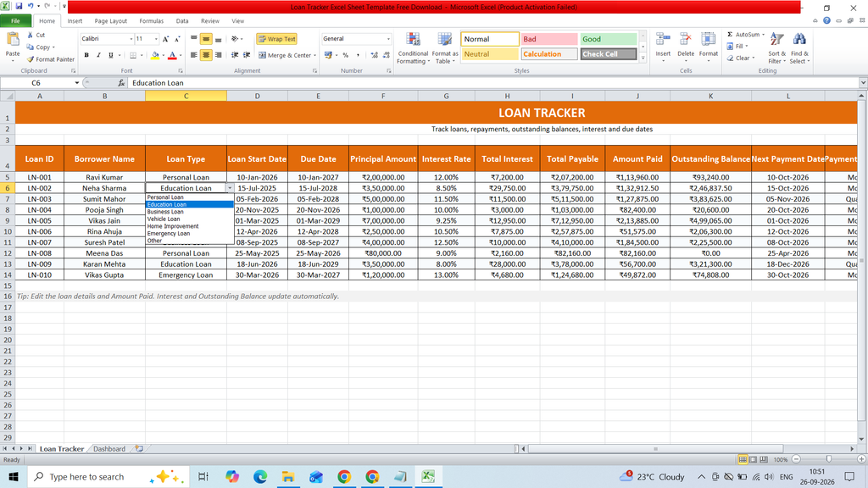Viewport: 868px width, 488px height.
Task: Toggle Middle Align vertical alignment
Action: [x=206, y=39]
